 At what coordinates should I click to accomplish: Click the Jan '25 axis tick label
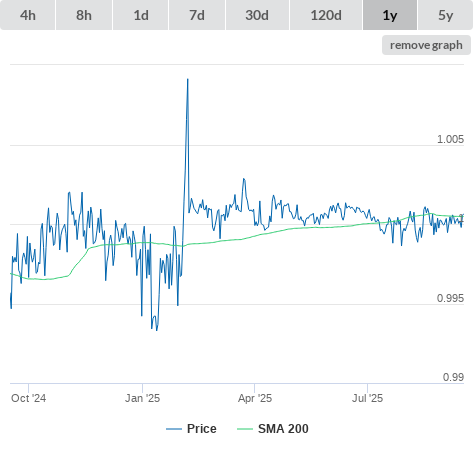(x=142, y=398)
